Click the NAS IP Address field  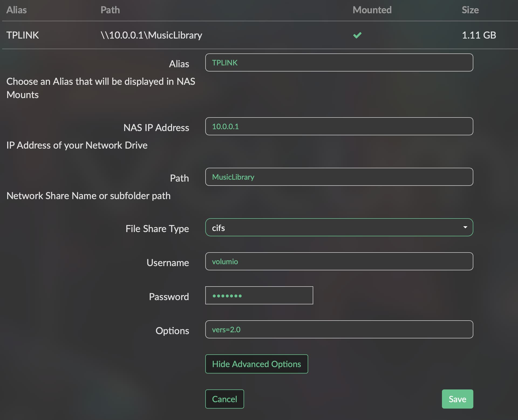(x=339, y=126)
